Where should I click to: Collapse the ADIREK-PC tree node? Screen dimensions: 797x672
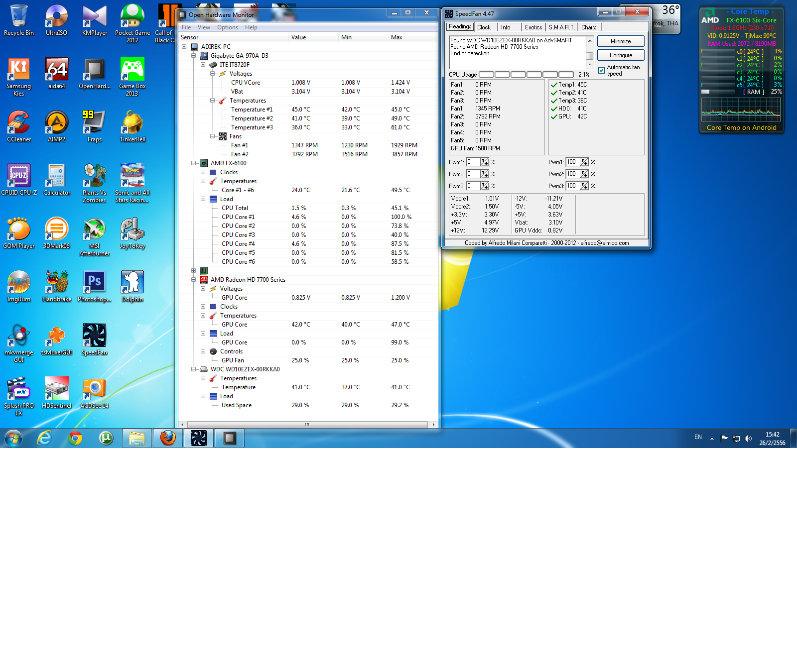(x=184, y=47)
